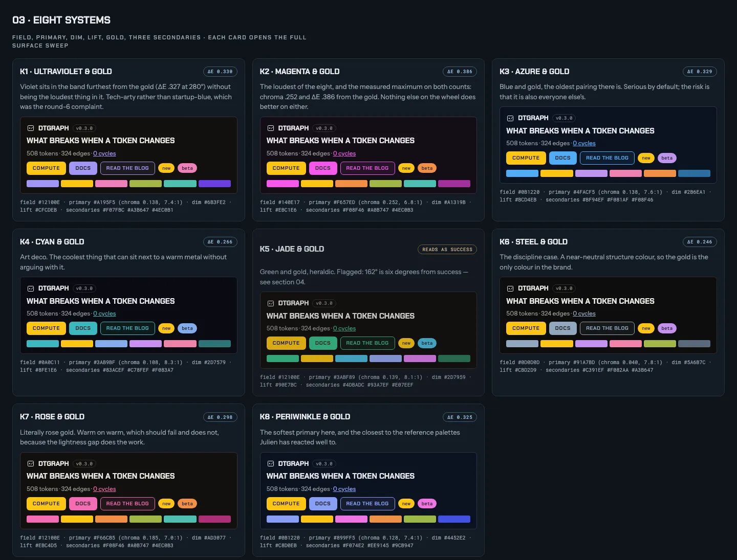Click the periwinkle primary swatch in K8 card
Image resolution: width=737 pixels, height=560 pixels.
[x=283, y=519]
